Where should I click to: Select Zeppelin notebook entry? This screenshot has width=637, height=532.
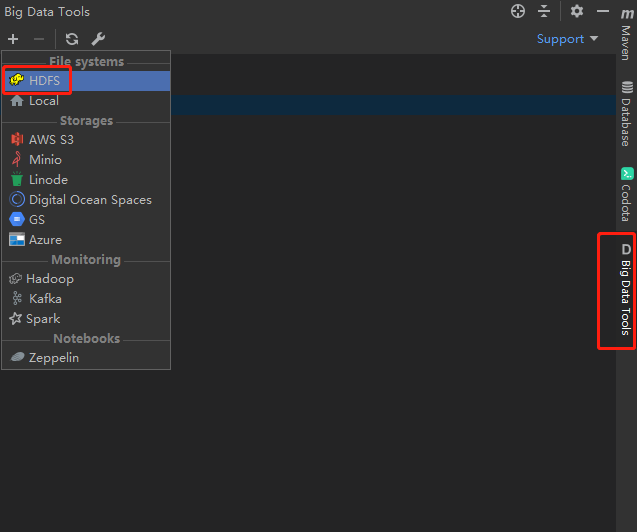tap(86, 358)
